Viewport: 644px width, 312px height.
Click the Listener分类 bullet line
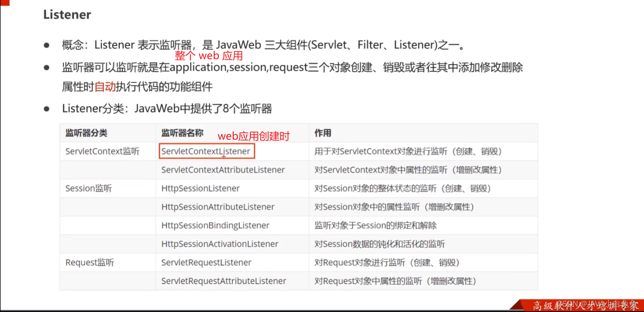(167, 109)
